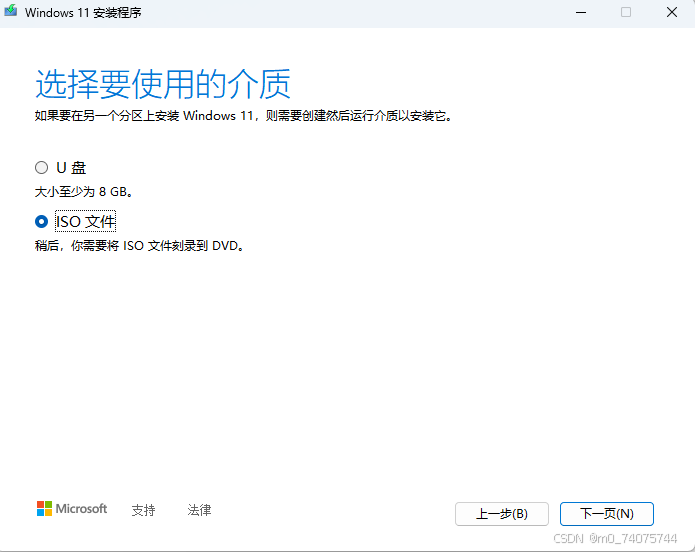Click the description about installing Windows 11 on another partition

[x=243, y=116]
